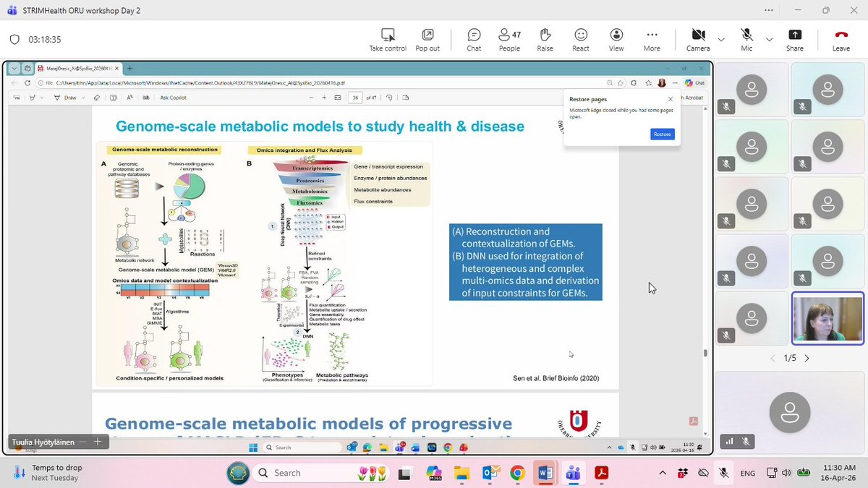Click the gallery page indicator 1/5
868x488 pixels.
point(789,358)
